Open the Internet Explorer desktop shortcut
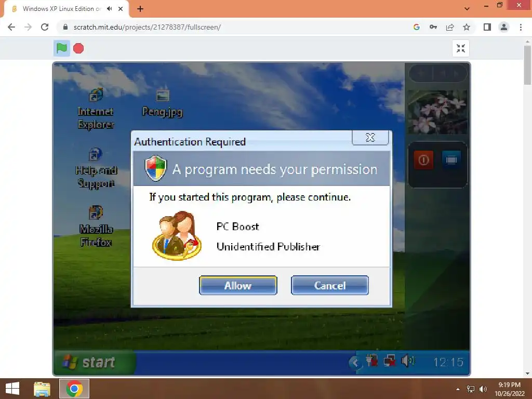This screenshot has width=532, height=399. pyautogui.click(x=96, y=108)
